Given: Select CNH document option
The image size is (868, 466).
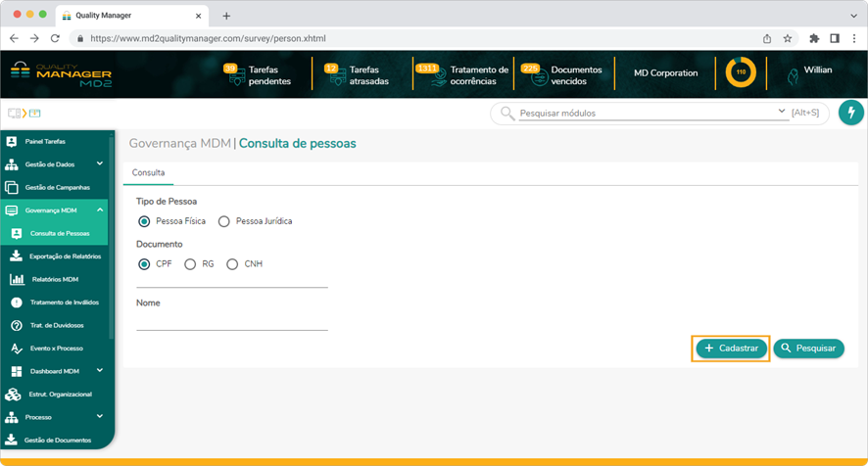Looking at the screenshot, I should tap(233, 264).
